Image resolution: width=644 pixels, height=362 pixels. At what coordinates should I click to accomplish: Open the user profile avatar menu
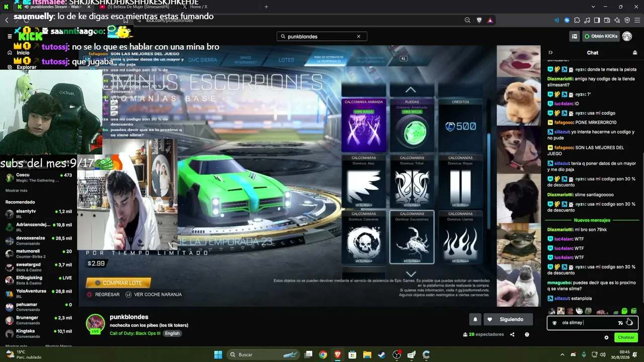(627, 36)
